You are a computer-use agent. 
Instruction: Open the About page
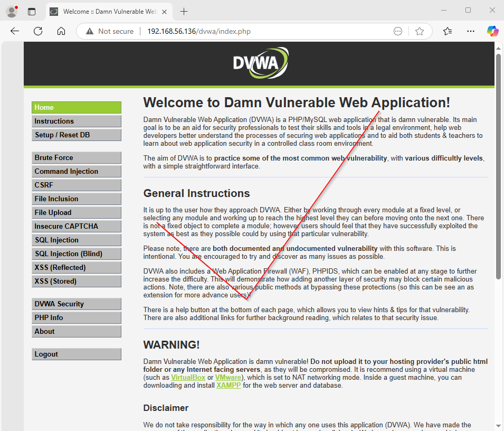pyautogui.click(x=77, y=332)
